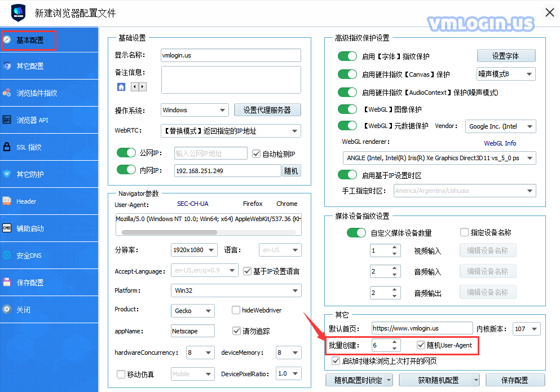Click 显示名称 input field
The image size is (560, 392).
click(x=231, y=55)
